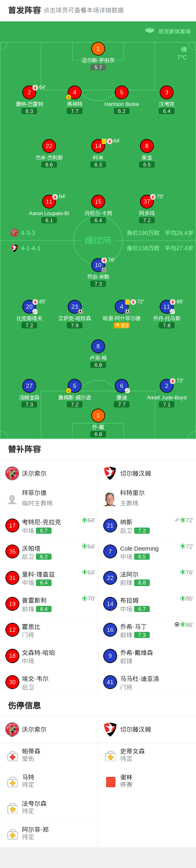
Task: Tap 哈里-阿什菲尔德 best rating 8.0 badge
Action: coord(122,325)
